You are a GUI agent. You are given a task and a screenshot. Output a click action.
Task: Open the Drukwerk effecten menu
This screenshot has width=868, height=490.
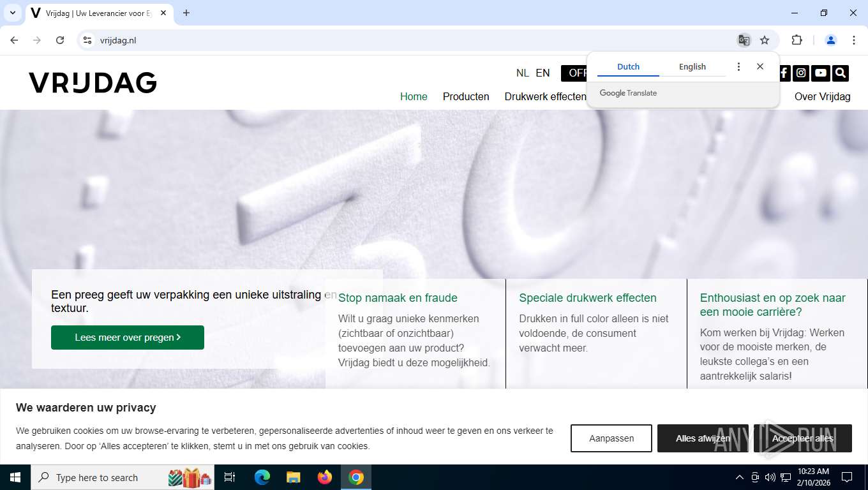pos(545,96)
